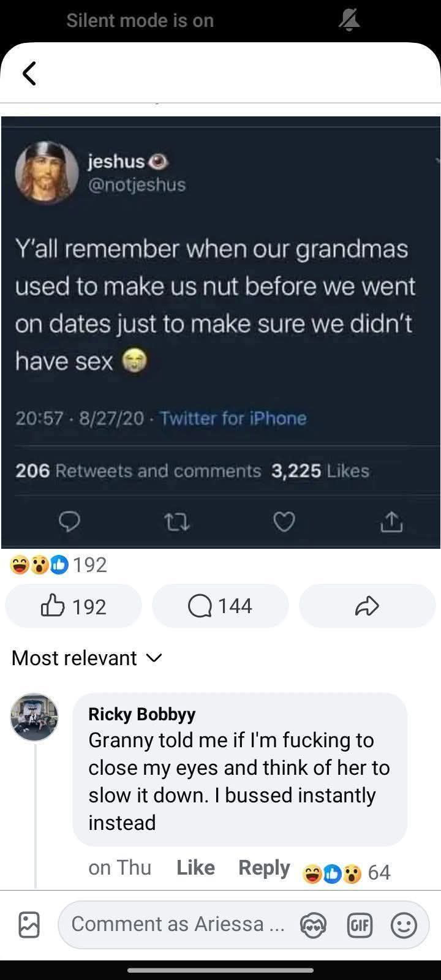Open the 144 comments button
441x980 pixels.
[x=221, y=606]
